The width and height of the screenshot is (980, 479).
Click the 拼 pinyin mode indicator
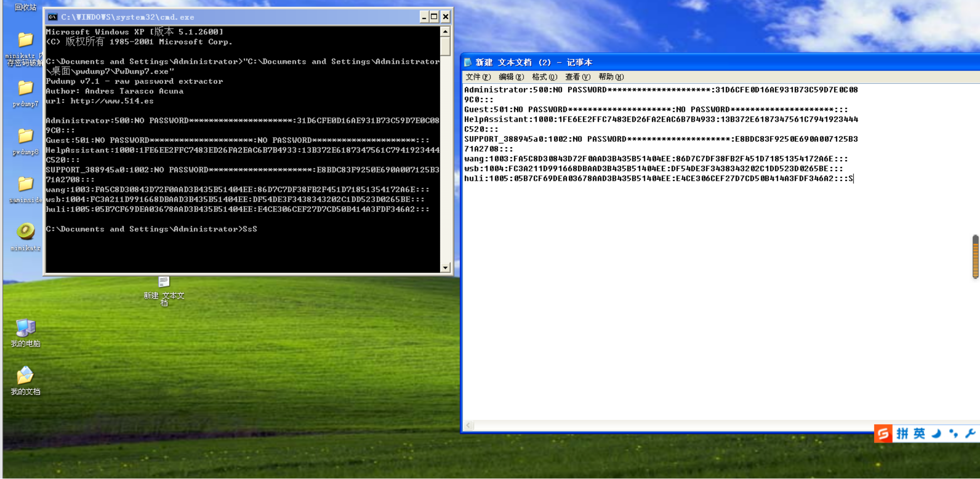[x=902, y=434]
